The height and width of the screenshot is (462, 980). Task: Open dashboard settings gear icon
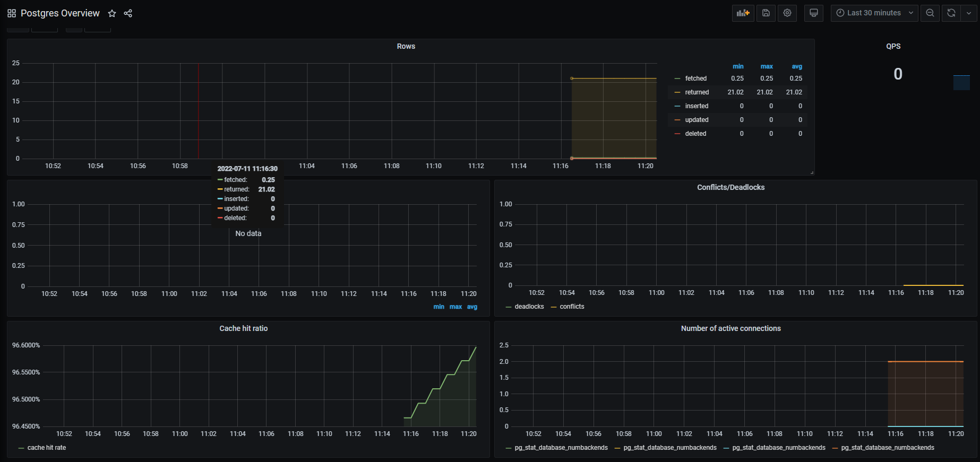pyautogui.click(x=787, y=13)
